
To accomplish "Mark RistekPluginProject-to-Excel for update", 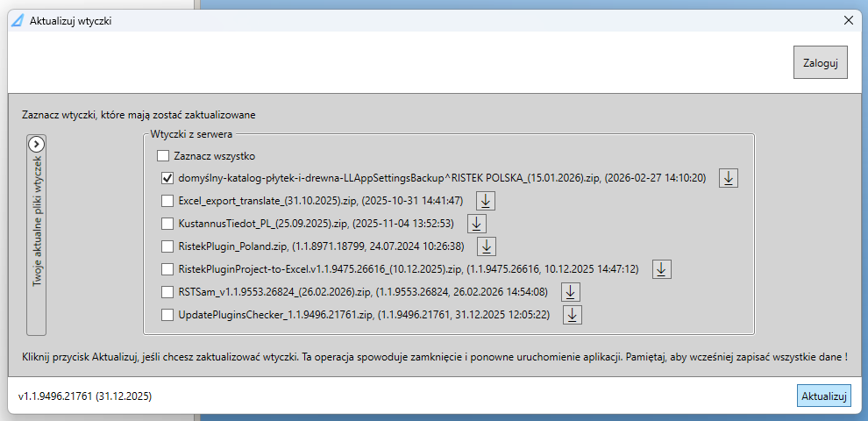I will coord(167,269).
